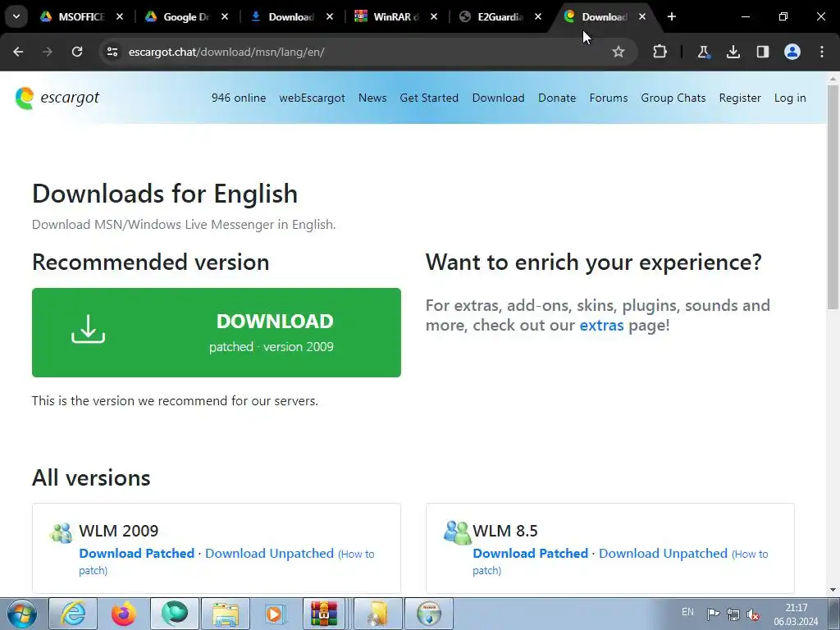Open Group Chats in nav bar
Image resolution: width=840 pixels, height=630 pixels.
673,98
